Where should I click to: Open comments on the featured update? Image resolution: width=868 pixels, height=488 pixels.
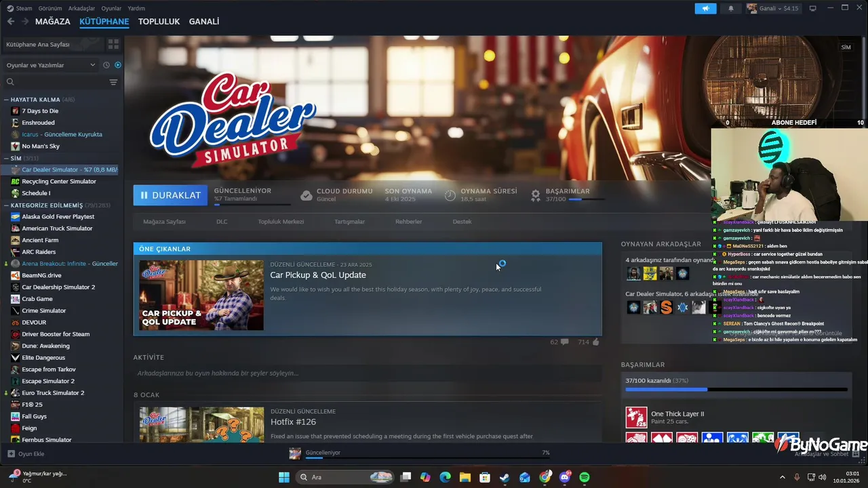[x=559, y=342]
